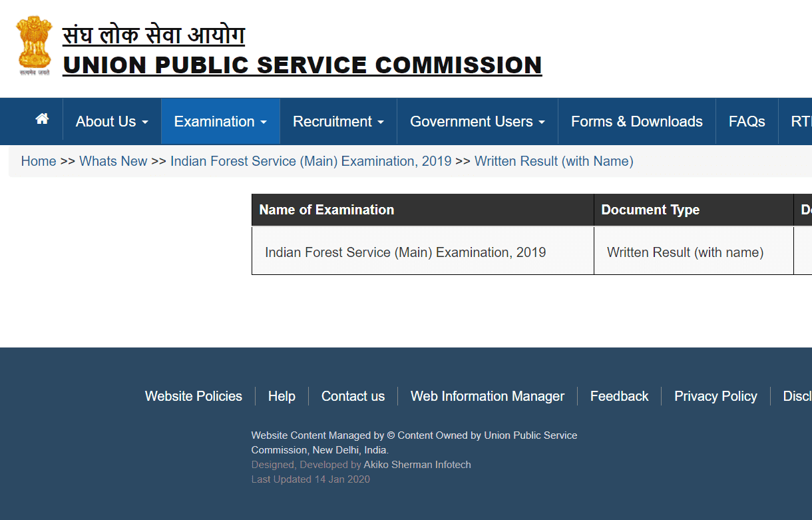The width and height of the screenshot is (812, 520).
Task: Click Name of Examination column header
Action: pos(423,210)
